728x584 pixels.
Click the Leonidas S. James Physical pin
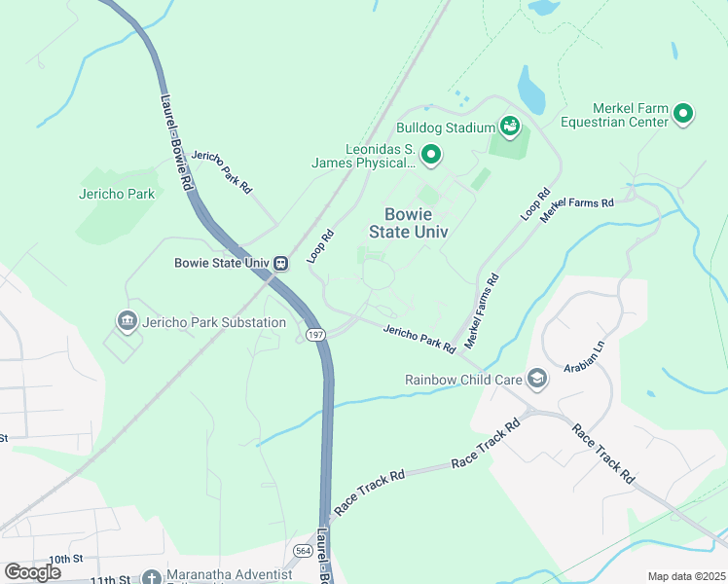(x=431, y=155)
